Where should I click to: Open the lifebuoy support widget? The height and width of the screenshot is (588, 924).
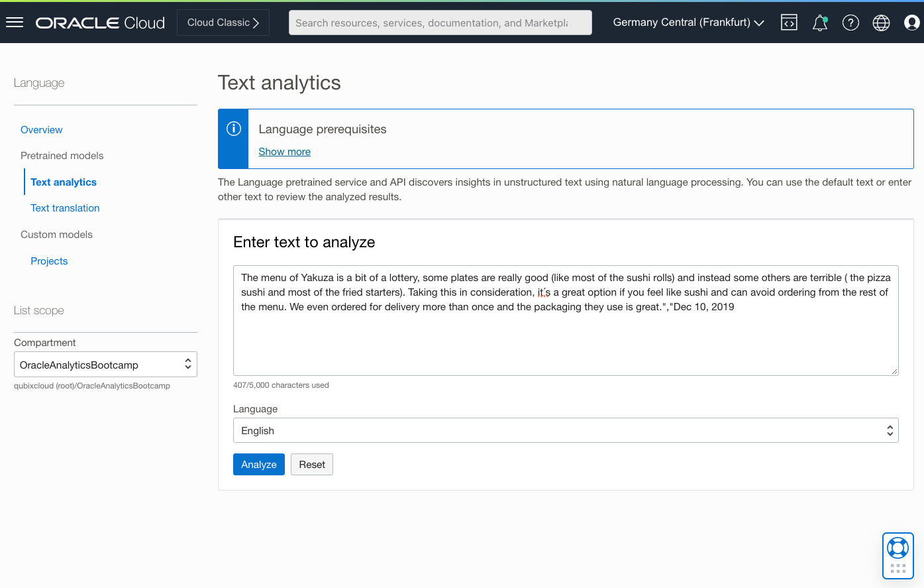click(898, 548)
